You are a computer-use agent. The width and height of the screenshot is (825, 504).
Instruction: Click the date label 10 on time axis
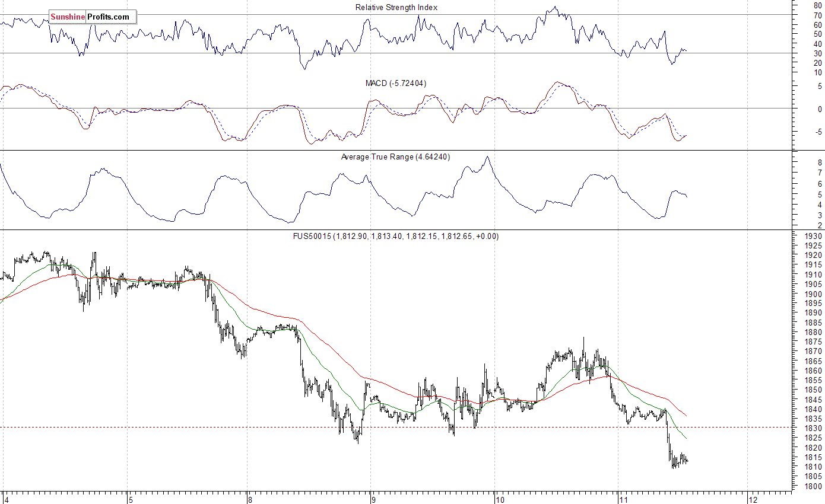click(500, 499)
